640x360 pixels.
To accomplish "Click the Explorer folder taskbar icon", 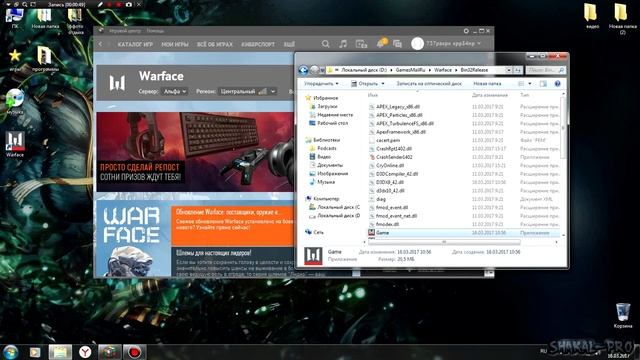I will coord(60,352).
